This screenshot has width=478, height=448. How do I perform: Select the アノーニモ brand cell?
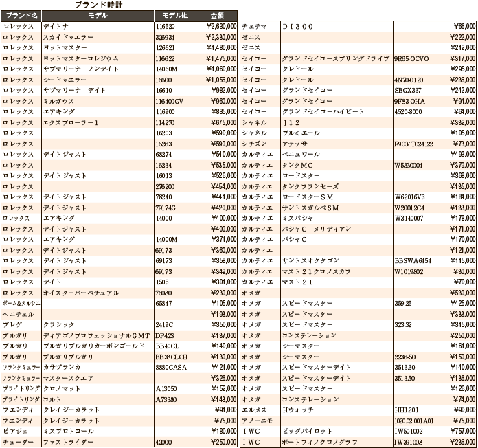257,421
